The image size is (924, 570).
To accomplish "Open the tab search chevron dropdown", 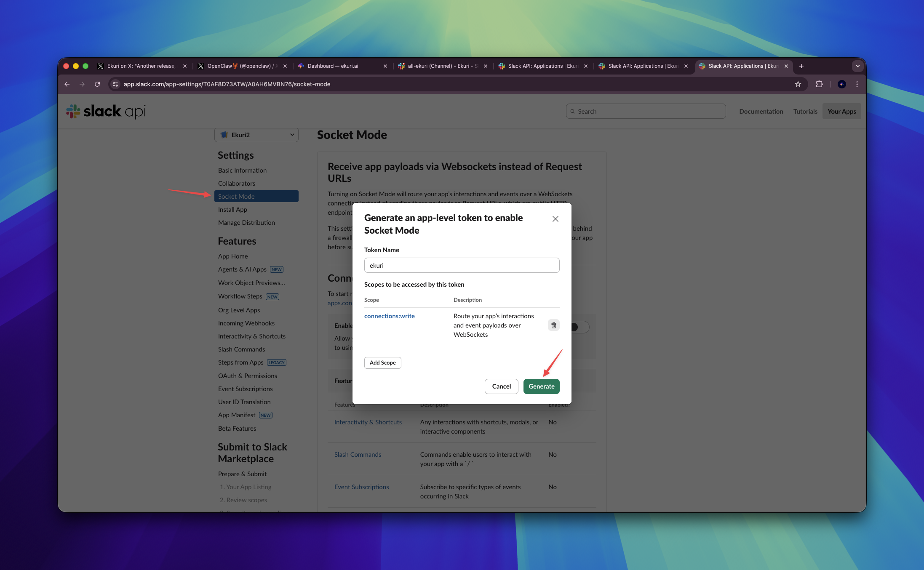I will pyautogui.click(x=857, y=66).
